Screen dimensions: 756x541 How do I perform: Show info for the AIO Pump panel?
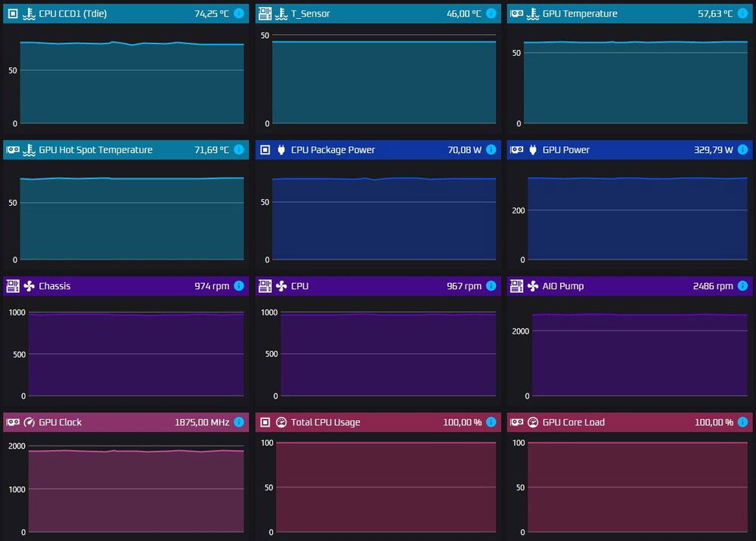pos(743,286)
